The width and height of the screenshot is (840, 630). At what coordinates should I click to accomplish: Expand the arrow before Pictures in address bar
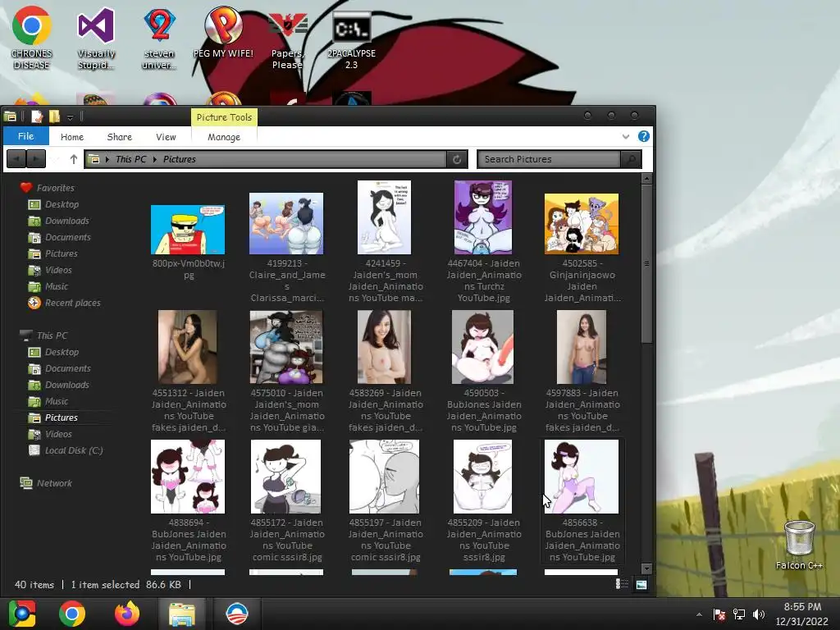tap(155, 159)
